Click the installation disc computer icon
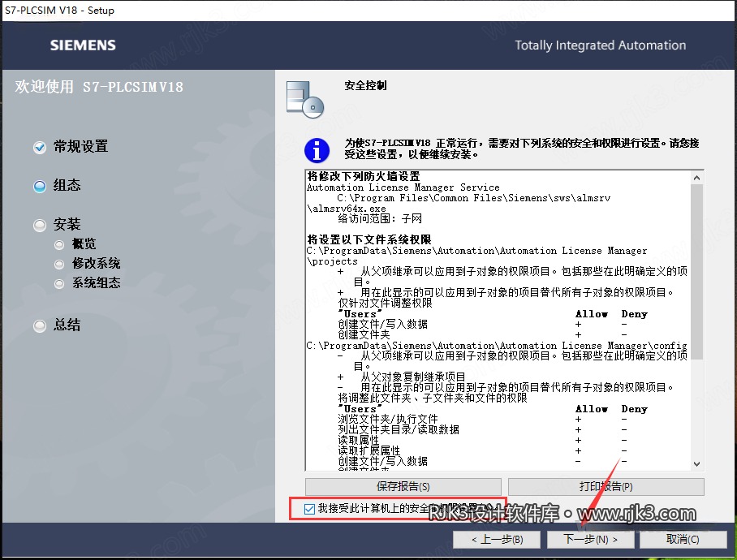Viewport: 737px width, 560px height. pyautogui.click(x=305, y=100)
